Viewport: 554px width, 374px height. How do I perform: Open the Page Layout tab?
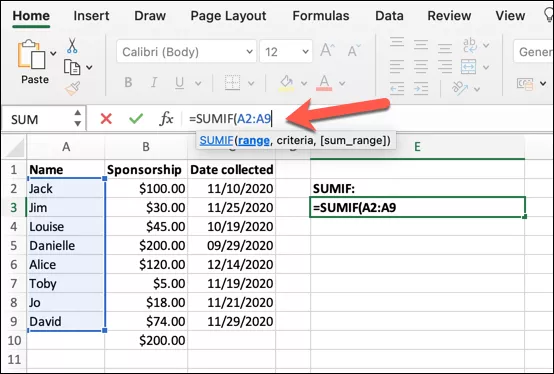pyautogui.click(x=228, y=16)
